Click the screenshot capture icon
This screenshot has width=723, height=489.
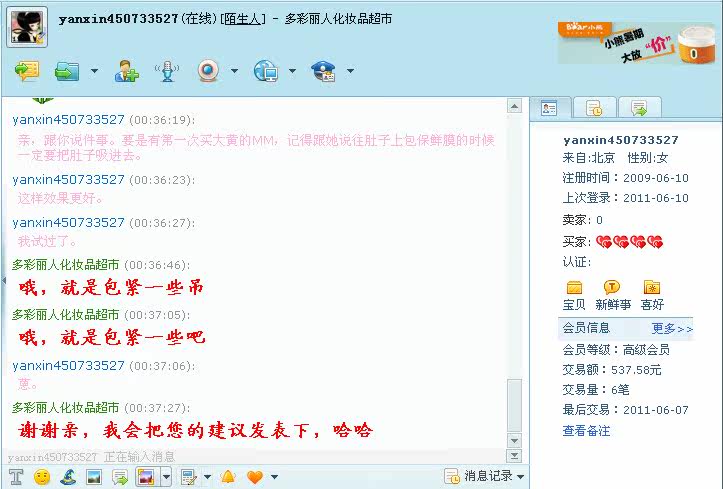tap(146, 477)
